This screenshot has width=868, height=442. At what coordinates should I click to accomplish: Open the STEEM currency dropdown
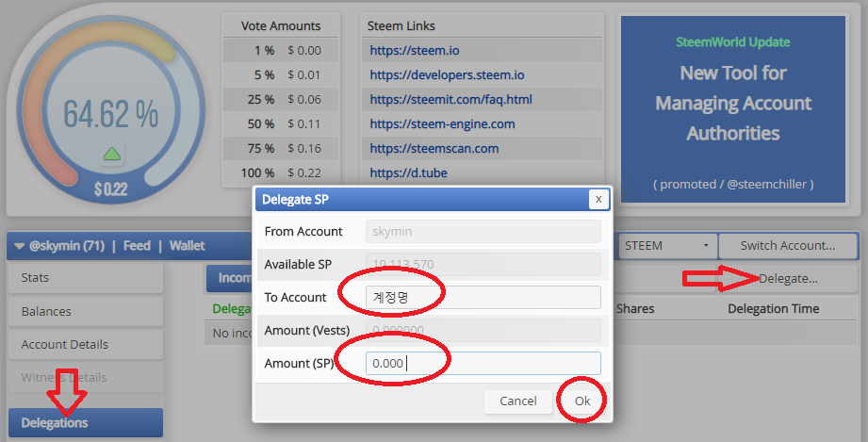[x=666, y=246]
